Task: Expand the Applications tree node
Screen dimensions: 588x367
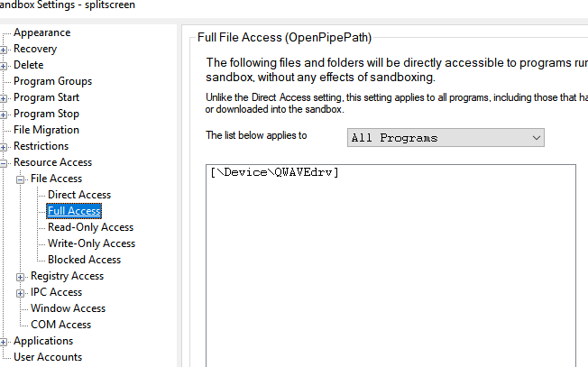Action: pos(5,341)
